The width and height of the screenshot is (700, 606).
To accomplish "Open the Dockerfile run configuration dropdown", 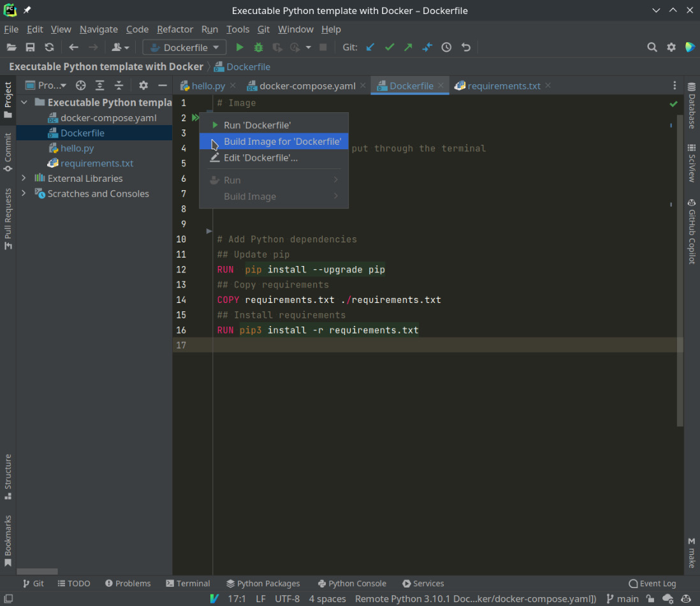I will pyautogui.click(x=184, y=47).
